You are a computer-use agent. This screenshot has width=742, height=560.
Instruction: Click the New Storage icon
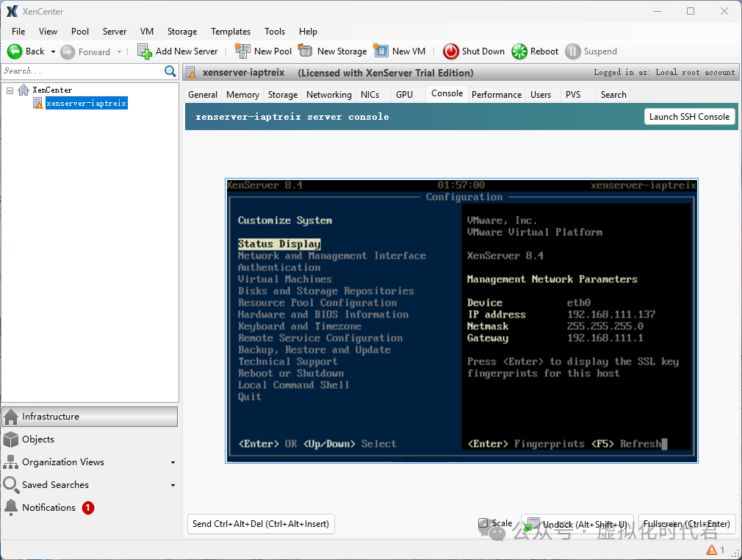(306, 51)
